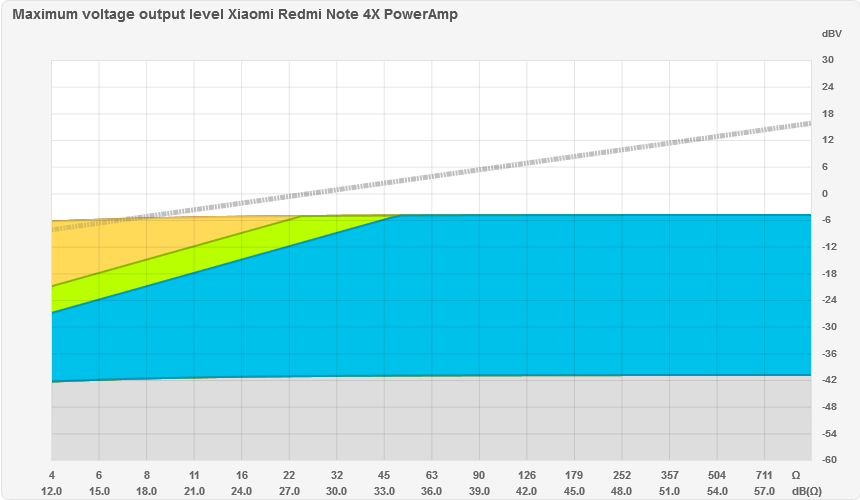This screenshot has width=860, height=500.
Task: Select the 45 ohm horizontal axis label
Action: (384, 475)
